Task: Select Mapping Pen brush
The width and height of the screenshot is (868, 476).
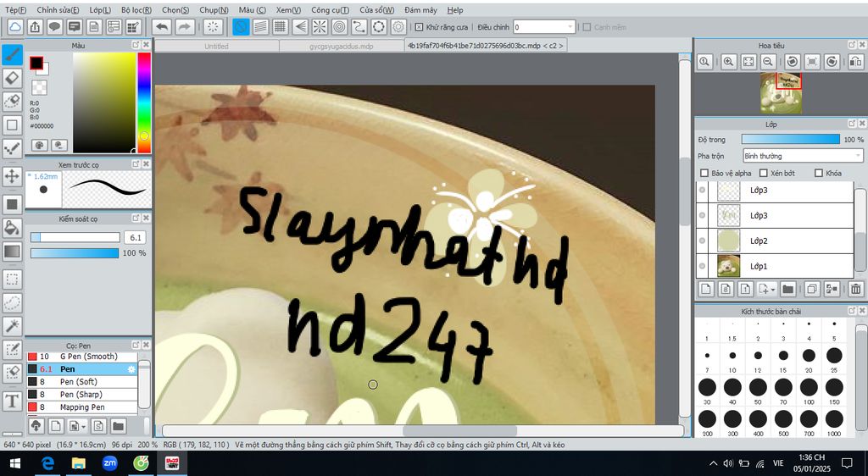Action: click(82, 407)
